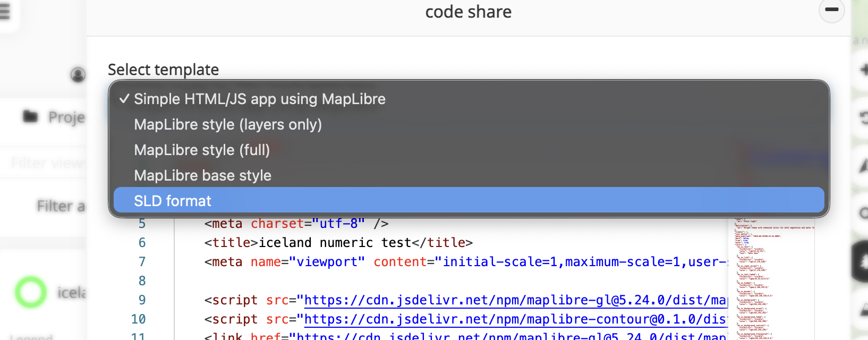Pick MapLibre style (full) template
The width and height of the screenshot is (868, 340).
(x=469, y=150)
